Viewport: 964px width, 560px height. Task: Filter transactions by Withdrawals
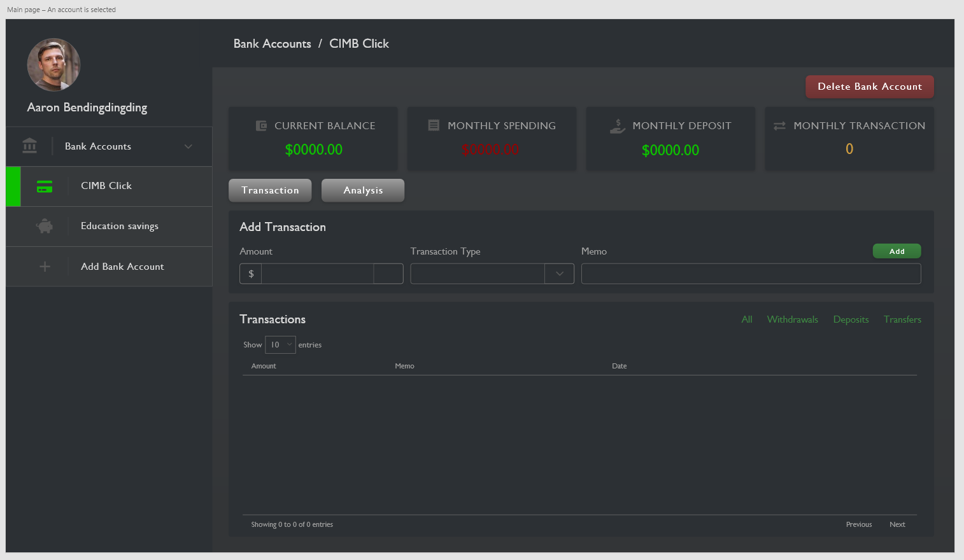pyautogui.click(x=792, y=319)
